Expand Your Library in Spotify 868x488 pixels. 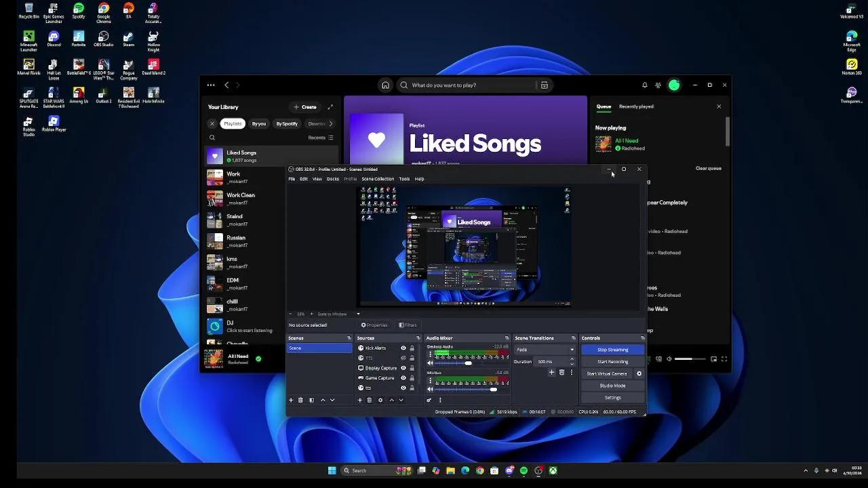tap(330, 107)
